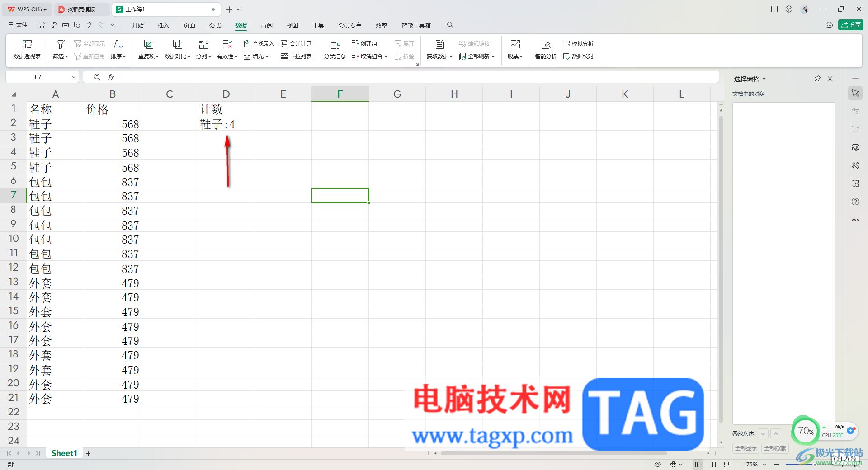The width and height of the screenshot is (868, 470).
Task: Click the undo arrow icon
Action: [x=89, y=25]
